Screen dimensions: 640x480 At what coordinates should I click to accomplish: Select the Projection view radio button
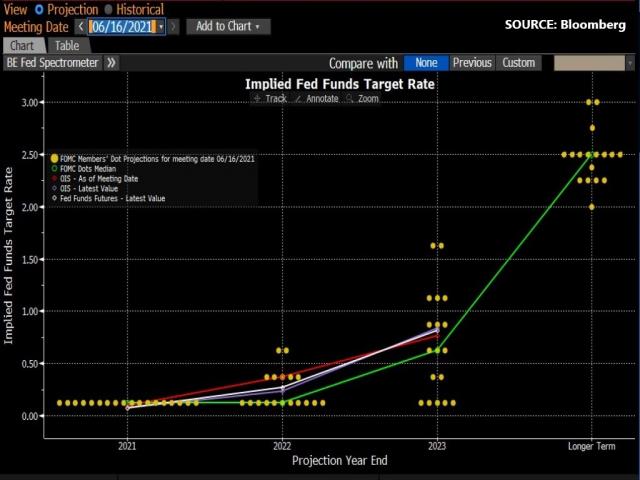39,8
